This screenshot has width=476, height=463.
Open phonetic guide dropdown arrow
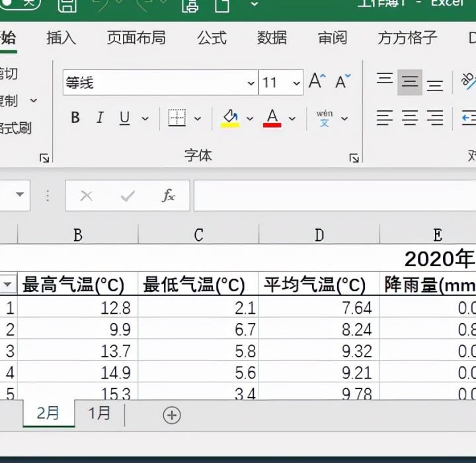tap(344, 118)
